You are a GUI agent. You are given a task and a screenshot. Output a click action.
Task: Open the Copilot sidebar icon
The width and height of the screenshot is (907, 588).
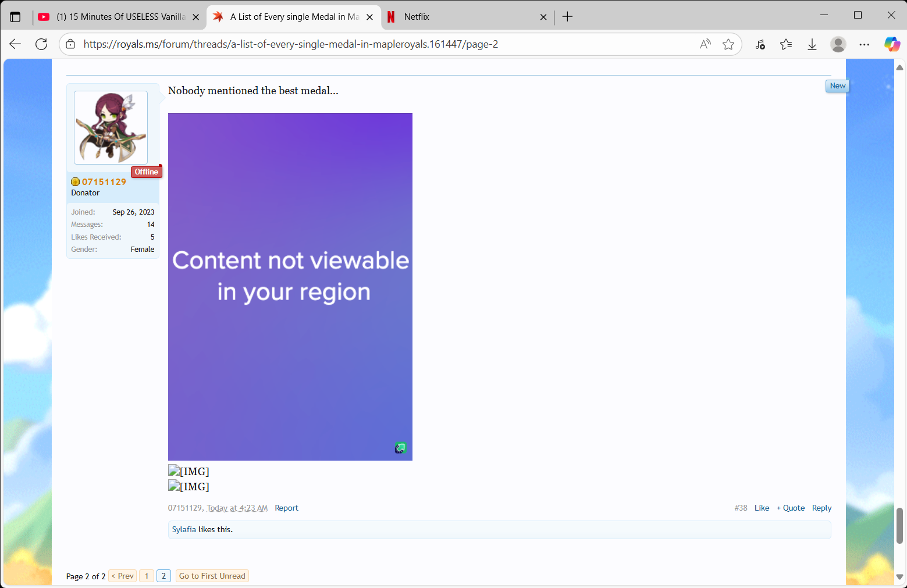[892, 44]
